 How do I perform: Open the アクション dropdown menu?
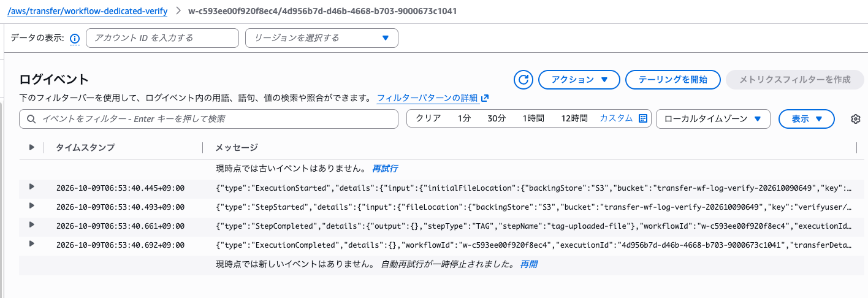coord(579,80)
